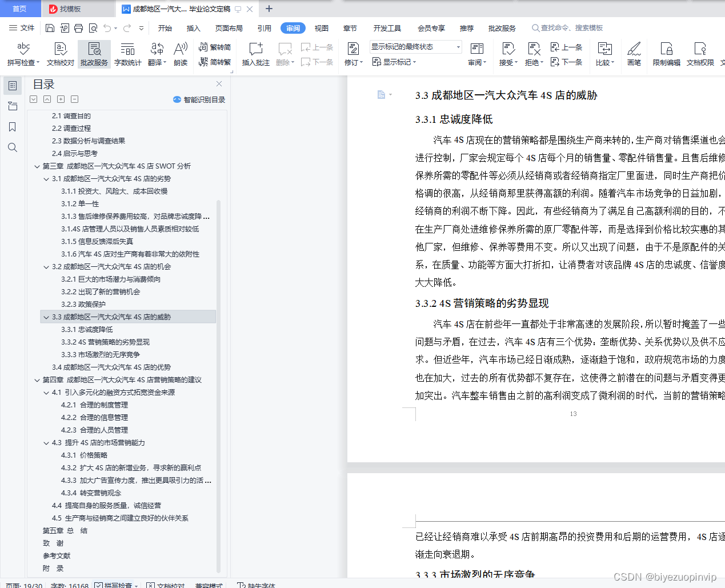Image resolution: width=725 pixels, height=588 pixels.
Task: Accept the change (接受)
Action: coord(508,54)
